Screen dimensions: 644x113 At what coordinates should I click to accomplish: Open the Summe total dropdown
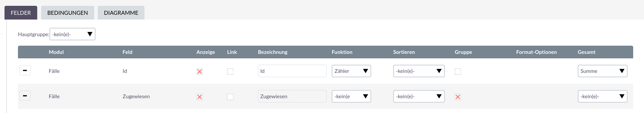(x=602, y=71)
